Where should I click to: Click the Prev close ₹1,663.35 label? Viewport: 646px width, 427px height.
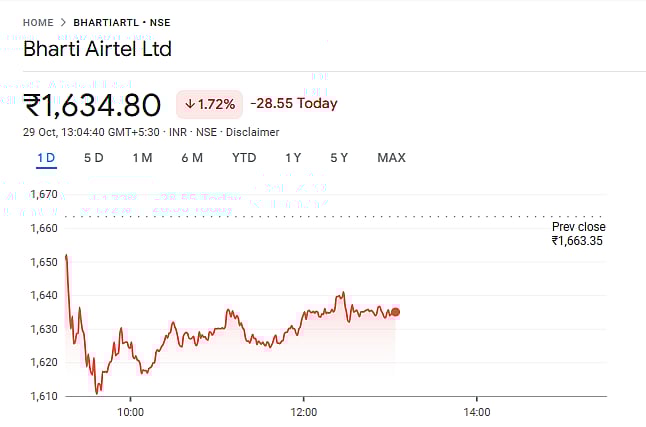pos(578,234)
